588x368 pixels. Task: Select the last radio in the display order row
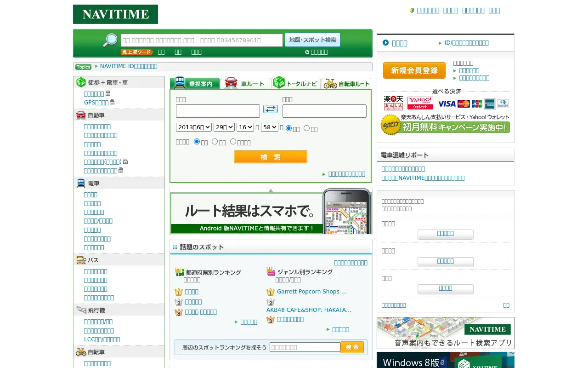point(233,141)
